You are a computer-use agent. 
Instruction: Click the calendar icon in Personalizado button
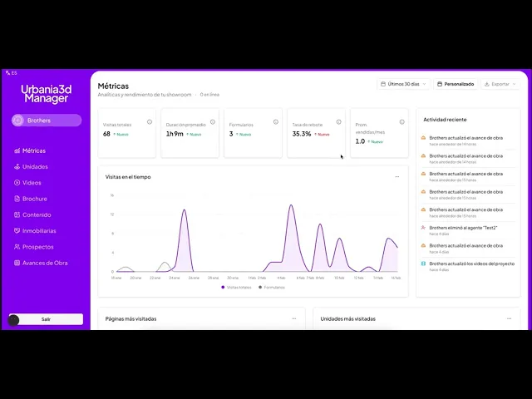coord(440,84)
